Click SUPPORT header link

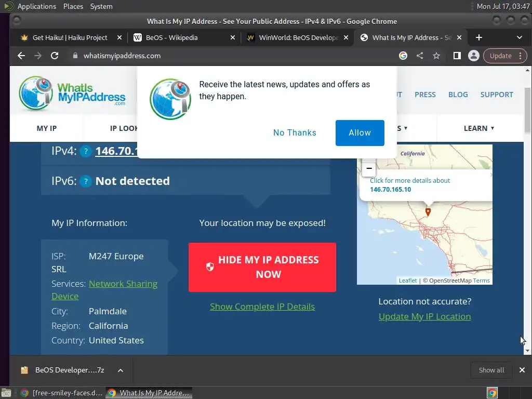[x=496, y=95]
